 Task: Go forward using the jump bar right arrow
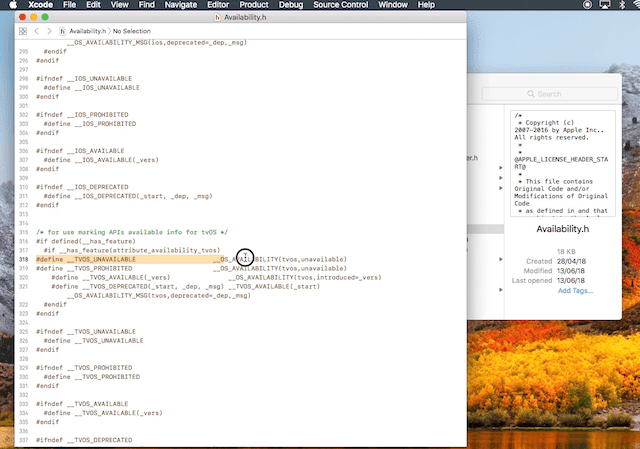(47, 31)
